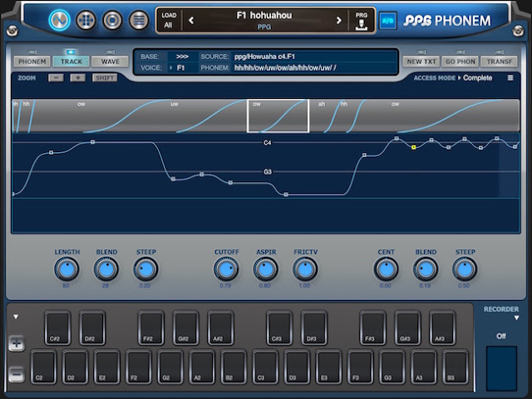The image size is (532, 399).
Task: Go to the next preset arrow
Action: click(x=338, y=21)
